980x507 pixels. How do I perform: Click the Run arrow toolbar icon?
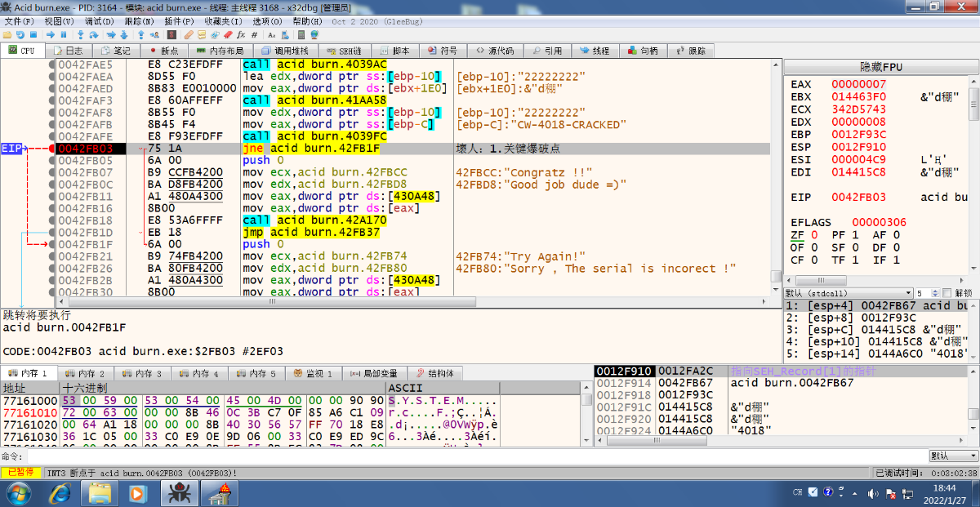51,35
